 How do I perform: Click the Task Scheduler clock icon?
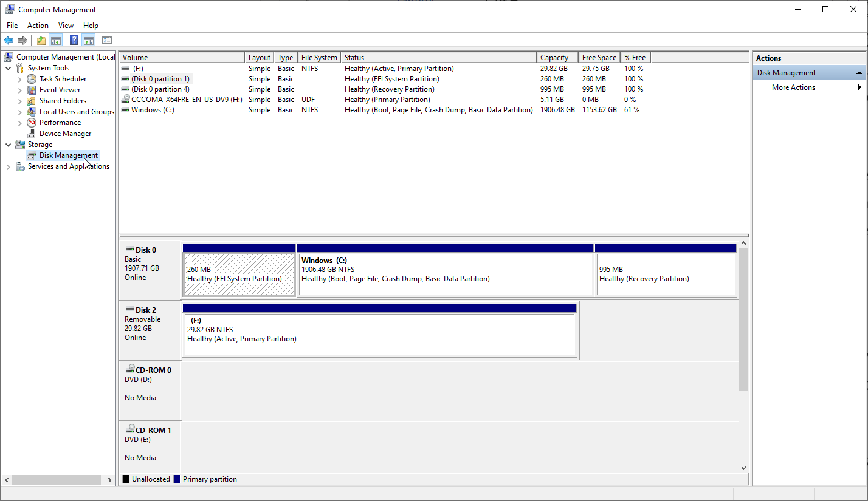coord(32,79)
